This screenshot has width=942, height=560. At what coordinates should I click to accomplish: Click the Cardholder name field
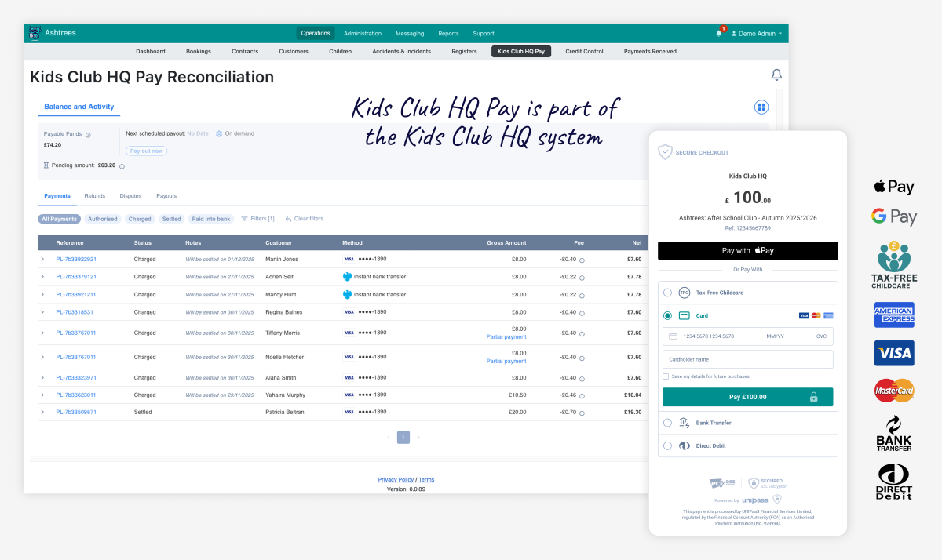coord(747,359)
